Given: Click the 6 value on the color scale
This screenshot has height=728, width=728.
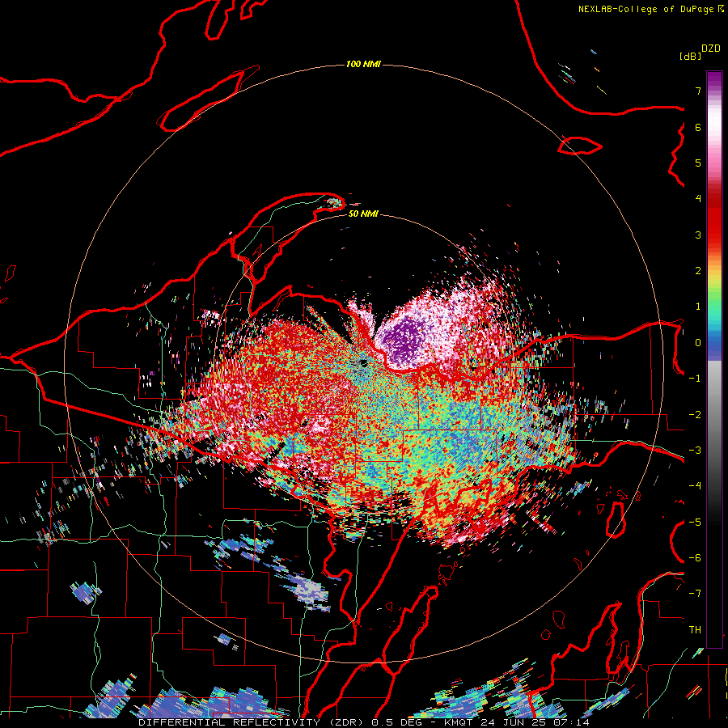Looking at the screenshot, I should pos(698,127).
